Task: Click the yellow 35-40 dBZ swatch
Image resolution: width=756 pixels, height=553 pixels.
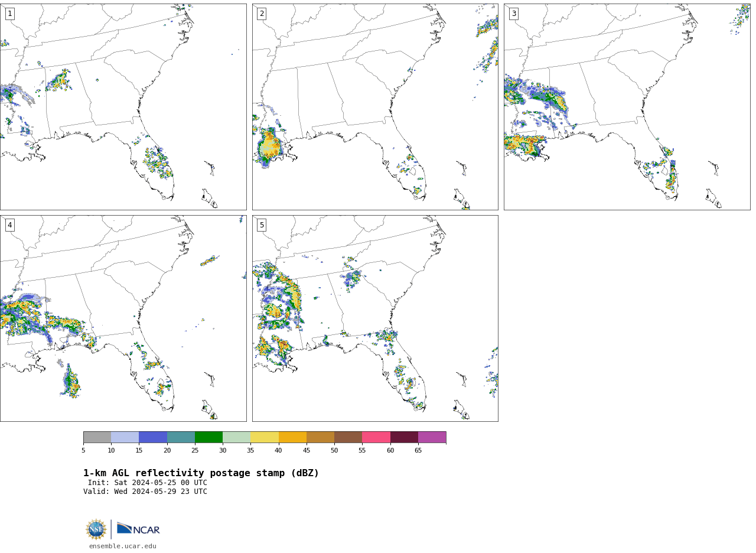Action: pos(265,437)
